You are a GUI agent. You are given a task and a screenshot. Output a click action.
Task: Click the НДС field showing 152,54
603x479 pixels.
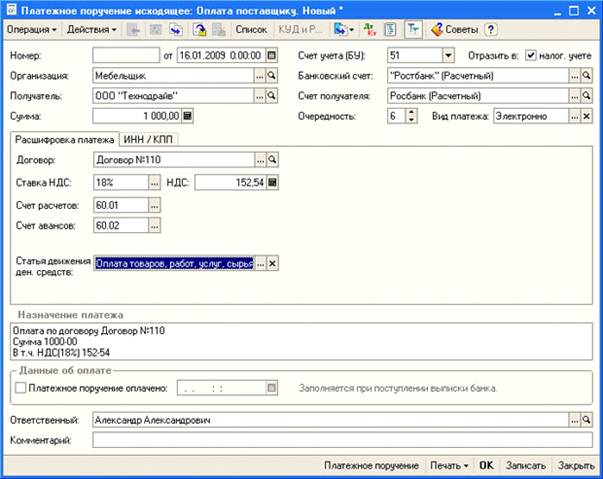pyautogui.click(x=230, y=183)
